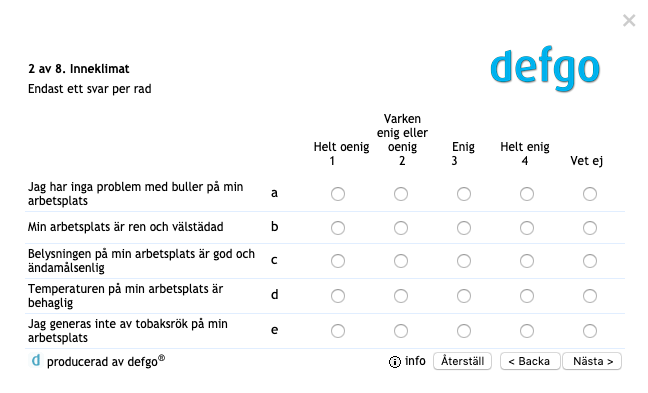
Task: Select Enig for temperature row d
Action: [x=464, y=296]
